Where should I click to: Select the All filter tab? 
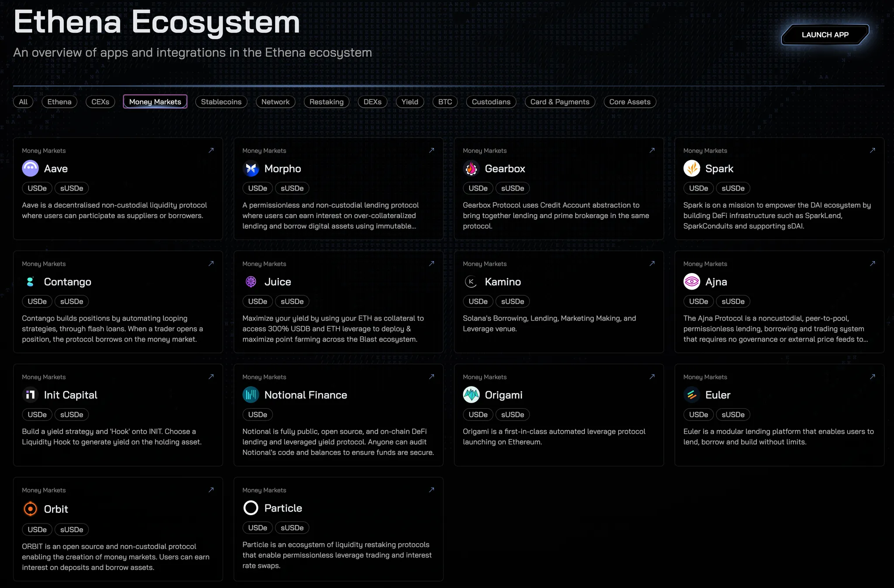23,102
